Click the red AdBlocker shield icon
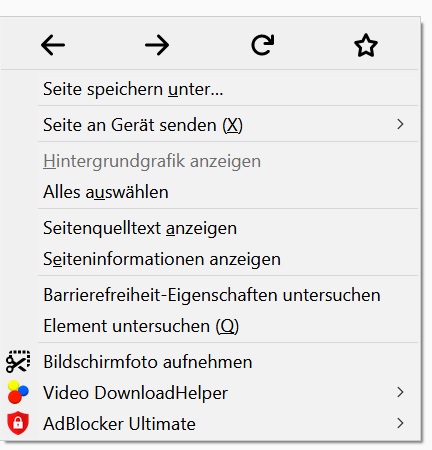432x450 pixels. pos(18,423)
